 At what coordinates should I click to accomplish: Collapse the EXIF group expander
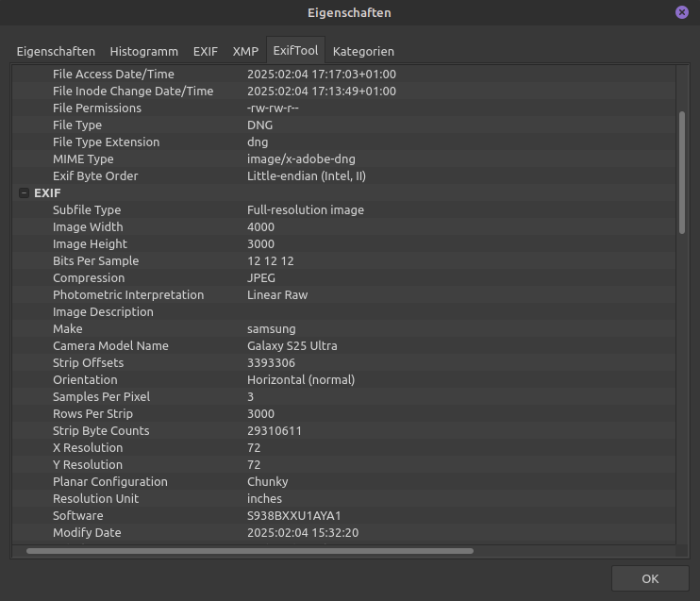[24, 192]
